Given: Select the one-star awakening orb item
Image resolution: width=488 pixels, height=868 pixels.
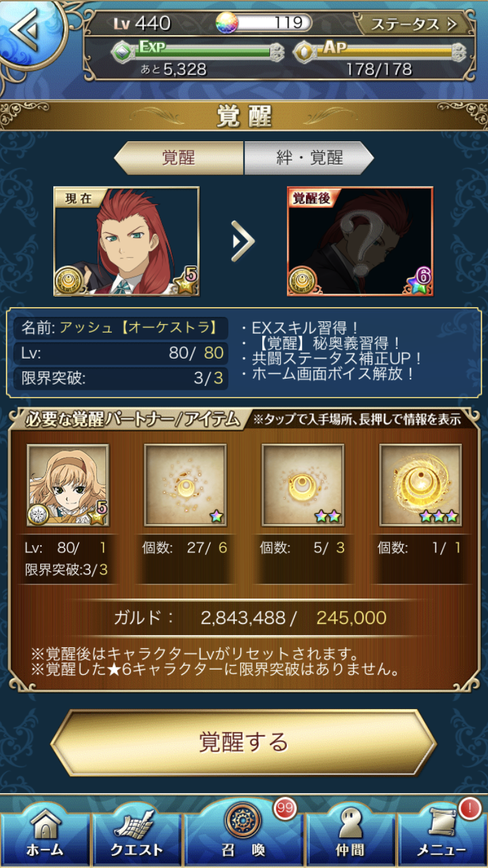Looking at the screenshot, I should coord(185,485).
